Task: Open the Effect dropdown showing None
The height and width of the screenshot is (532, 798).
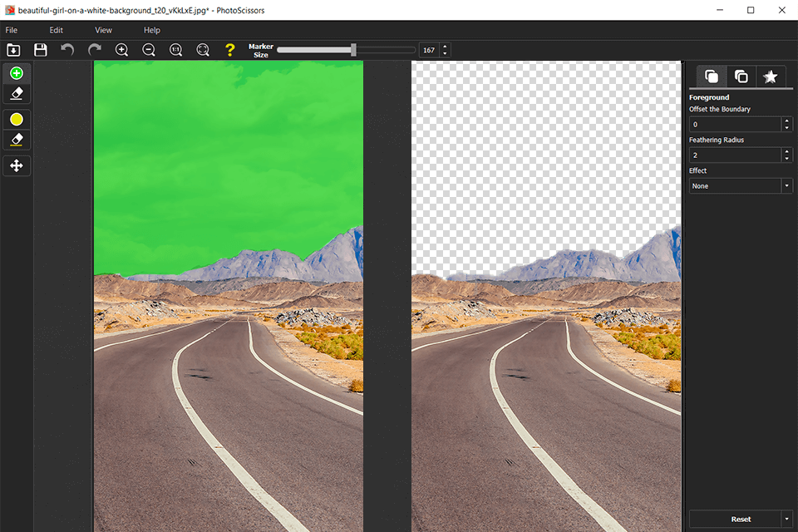Action: (741, 186)
